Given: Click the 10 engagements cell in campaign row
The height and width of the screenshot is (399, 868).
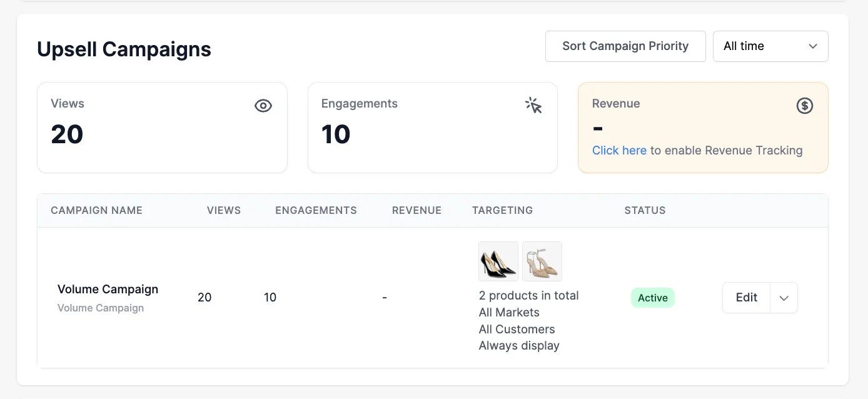Looking at the screenshot, I should coord(270,297).
